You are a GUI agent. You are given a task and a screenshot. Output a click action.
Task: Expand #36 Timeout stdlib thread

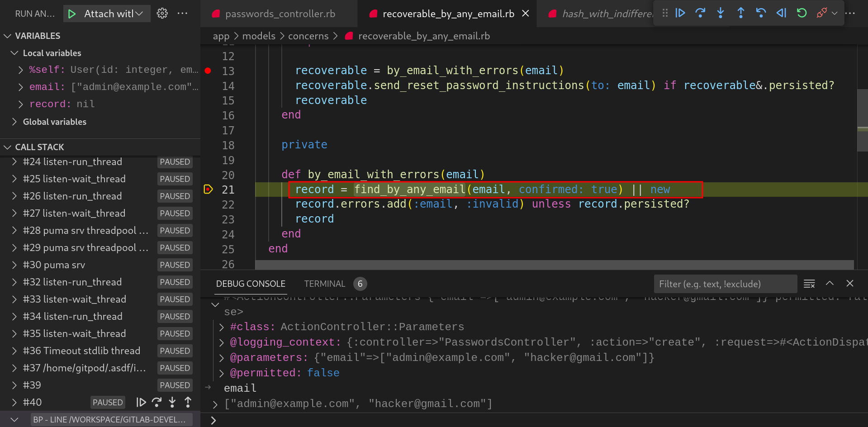(x=14, y=351)
